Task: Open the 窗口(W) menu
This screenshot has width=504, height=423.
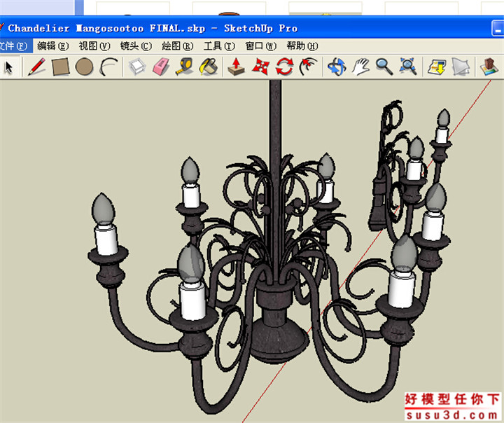Action: [x=260, y=46]
